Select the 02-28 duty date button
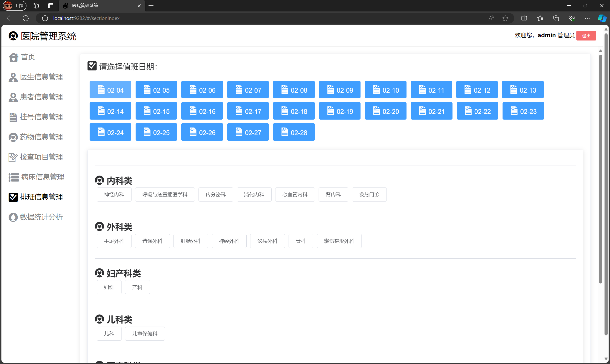This screenshot has height=364, width=610. click(294, 132)
